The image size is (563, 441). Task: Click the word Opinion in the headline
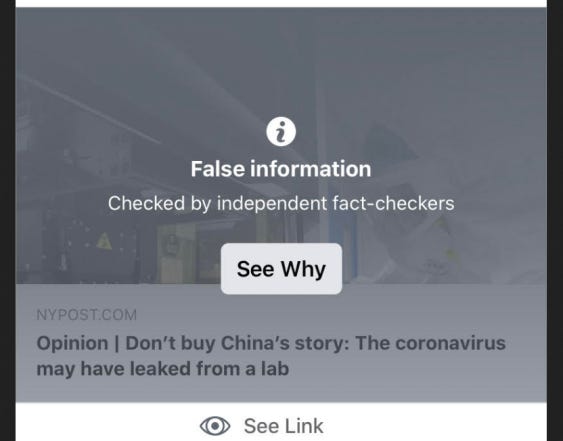tap(72, 343)
